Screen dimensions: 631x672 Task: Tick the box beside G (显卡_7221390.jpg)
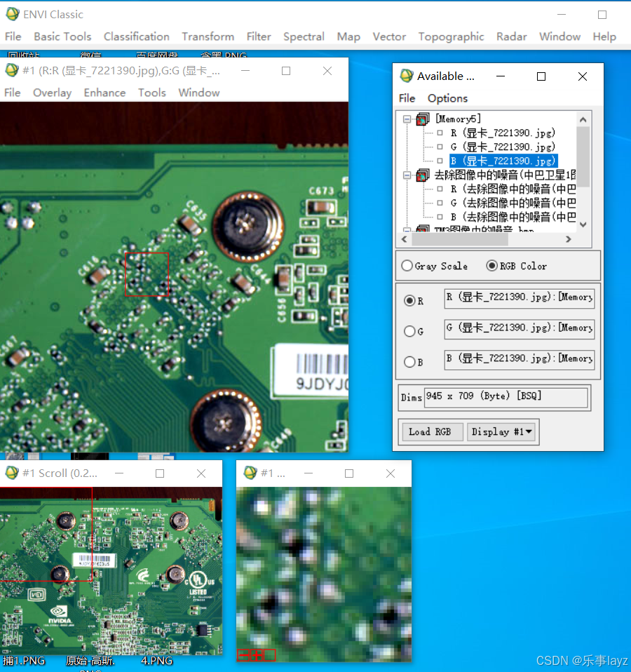click(440, 147)
